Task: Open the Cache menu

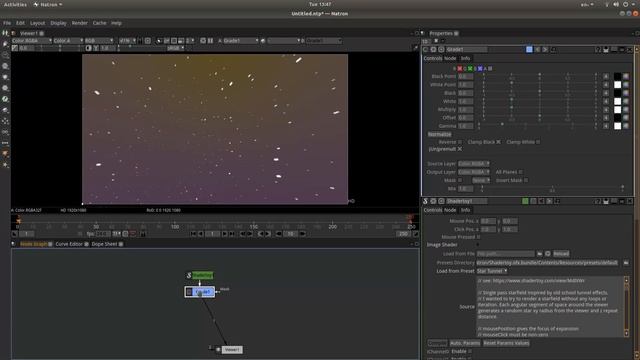Action: point(100,23)
